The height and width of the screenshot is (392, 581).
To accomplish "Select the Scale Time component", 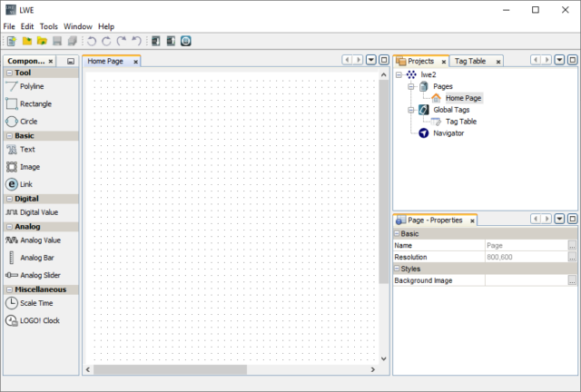I will click(35, 303).
